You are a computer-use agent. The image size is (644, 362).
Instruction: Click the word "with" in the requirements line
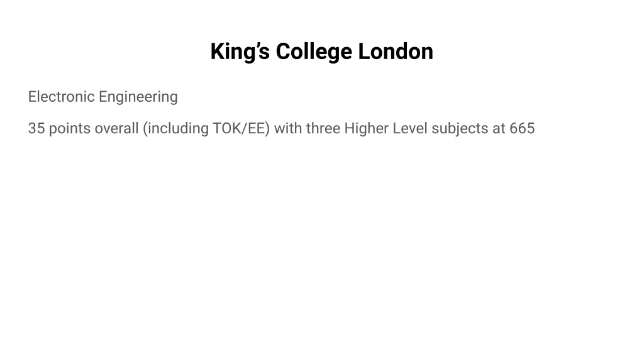(x=288, y=128)
